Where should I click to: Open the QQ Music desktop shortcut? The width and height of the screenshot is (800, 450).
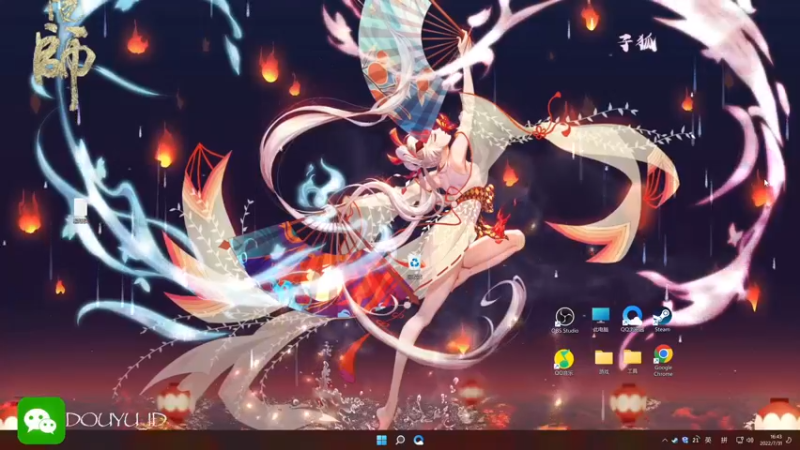pyautogui.click(x=564, y=362)
